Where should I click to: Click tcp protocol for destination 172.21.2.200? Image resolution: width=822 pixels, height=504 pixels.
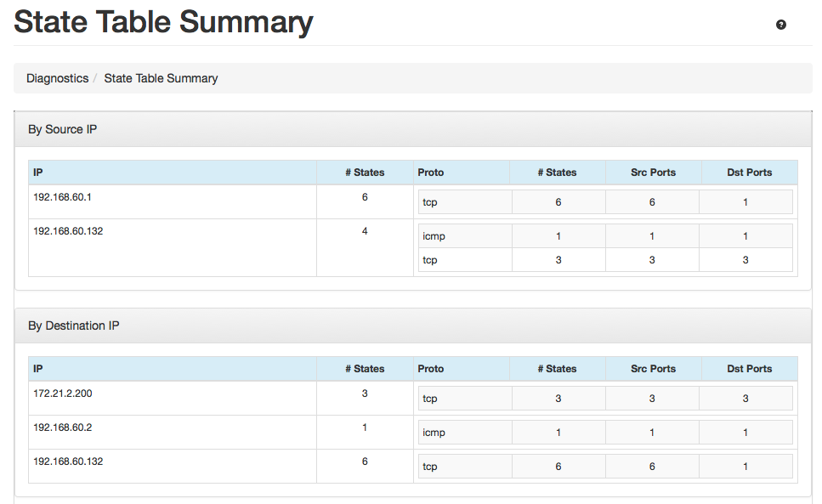coord(430,399)
